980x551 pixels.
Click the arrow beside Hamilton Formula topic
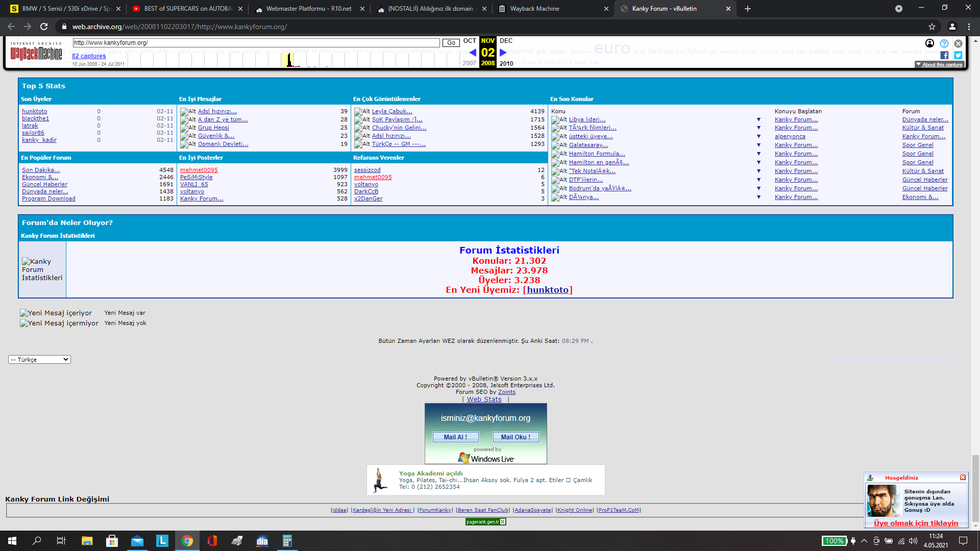(x=758, y=154)
